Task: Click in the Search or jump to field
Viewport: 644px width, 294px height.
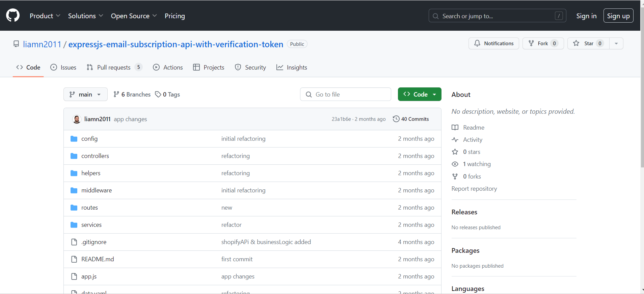Action: point(497,16)
